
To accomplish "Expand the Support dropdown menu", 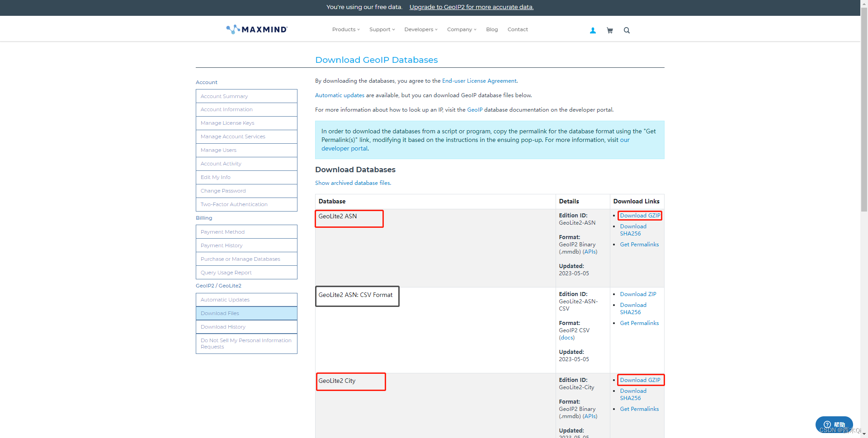I will (x=382, y=29).
